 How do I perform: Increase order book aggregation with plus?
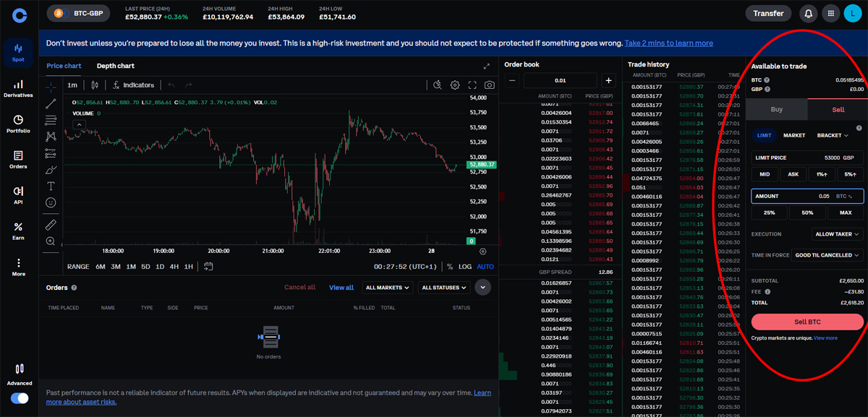608,80
